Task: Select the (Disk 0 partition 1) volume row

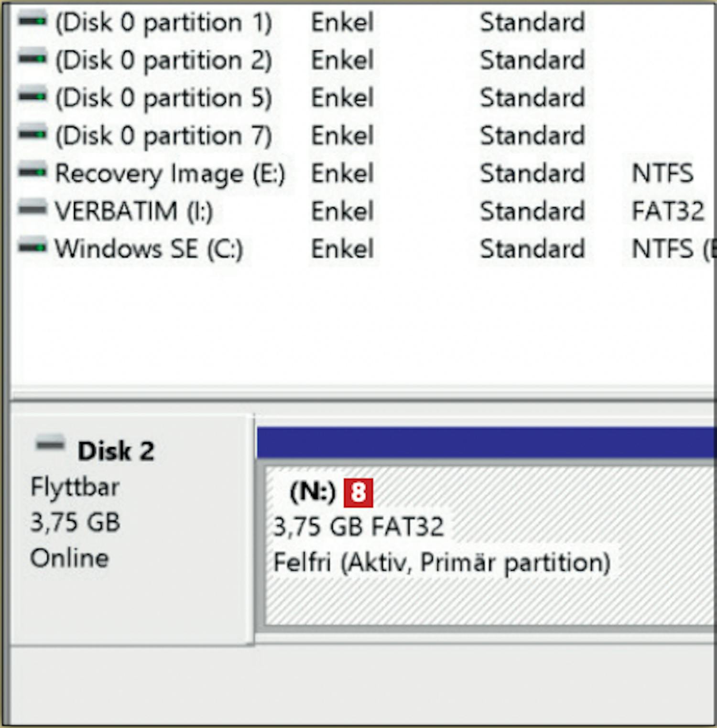Action: click(163, 22)
